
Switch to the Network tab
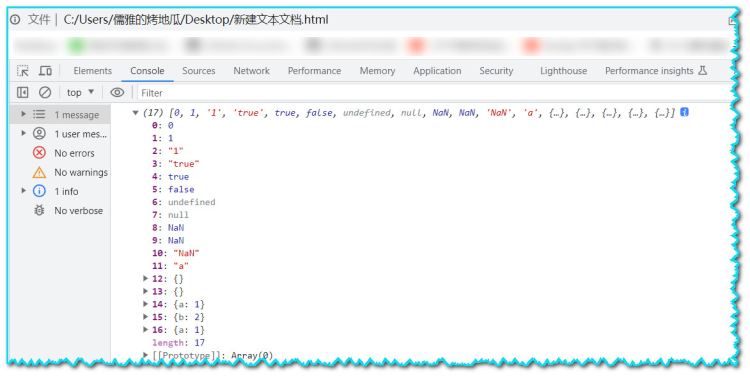point(252,70)
